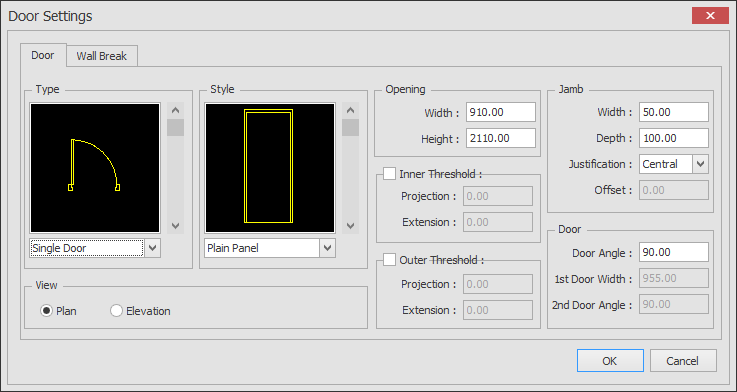737x392 pixels.
Task: Click the 2nd Door Angle field
Action: pyautogui.click(x=674, y=304)
